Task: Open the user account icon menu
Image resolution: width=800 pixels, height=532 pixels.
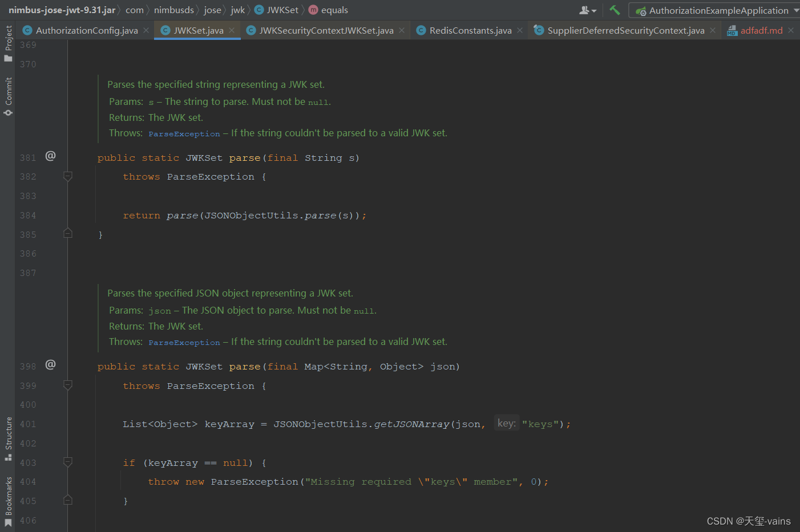Action: 587,10
